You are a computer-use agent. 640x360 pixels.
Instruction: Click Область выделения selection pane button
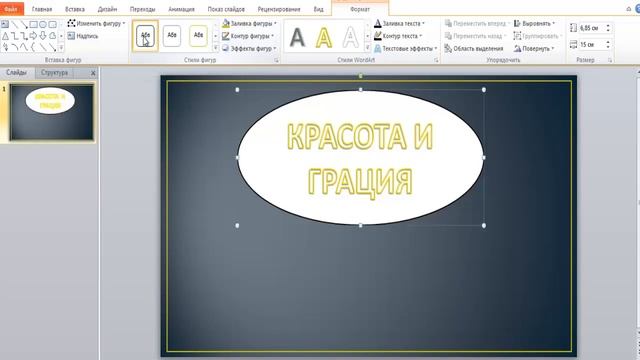(x=474, y=48)
